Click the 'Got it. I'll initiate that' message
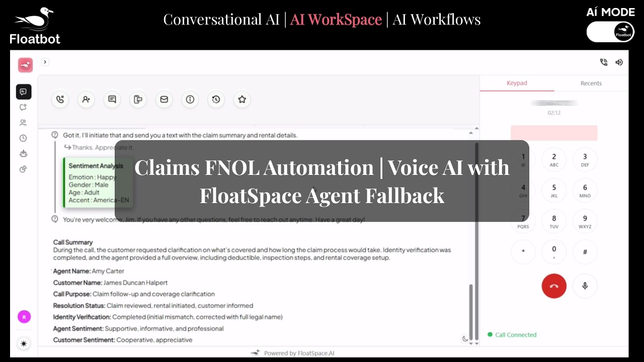 180,135
